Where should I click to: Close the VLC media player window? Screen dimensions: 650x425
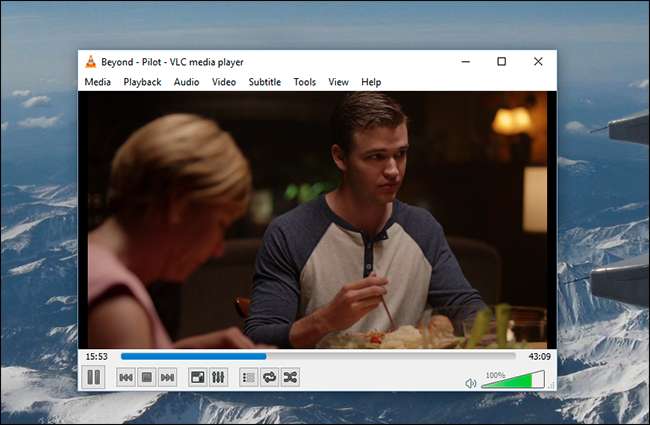[538, 61]
